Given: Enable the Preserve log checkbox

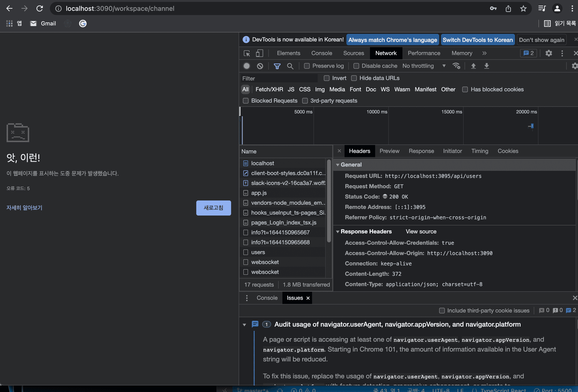Looking at the screenshot, I should [307, 66].
